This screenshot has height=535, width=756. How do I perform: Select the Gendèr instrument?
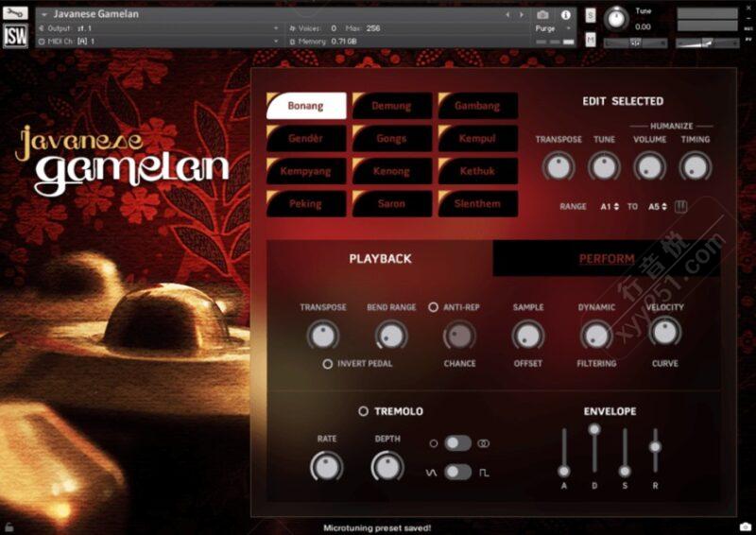(306, 138)
